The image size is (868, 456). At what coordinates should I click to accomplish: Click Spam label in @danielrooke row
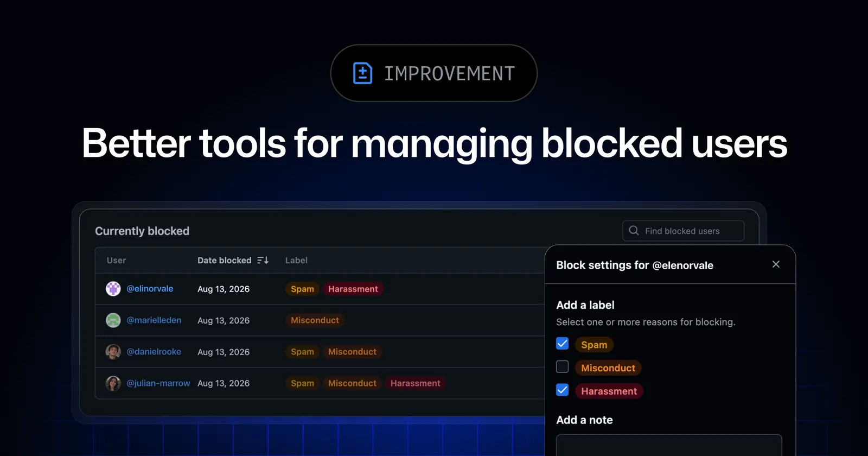(302, 352)
